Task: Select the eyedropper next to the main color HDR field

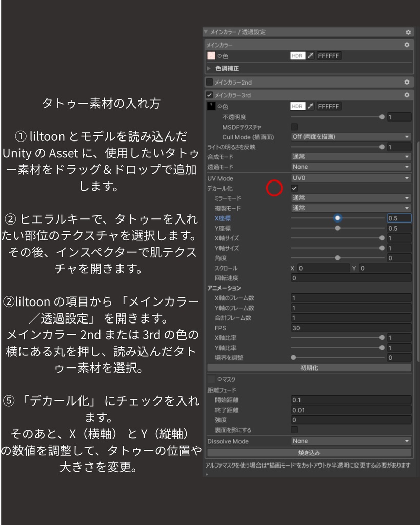Action: [311, 55]
